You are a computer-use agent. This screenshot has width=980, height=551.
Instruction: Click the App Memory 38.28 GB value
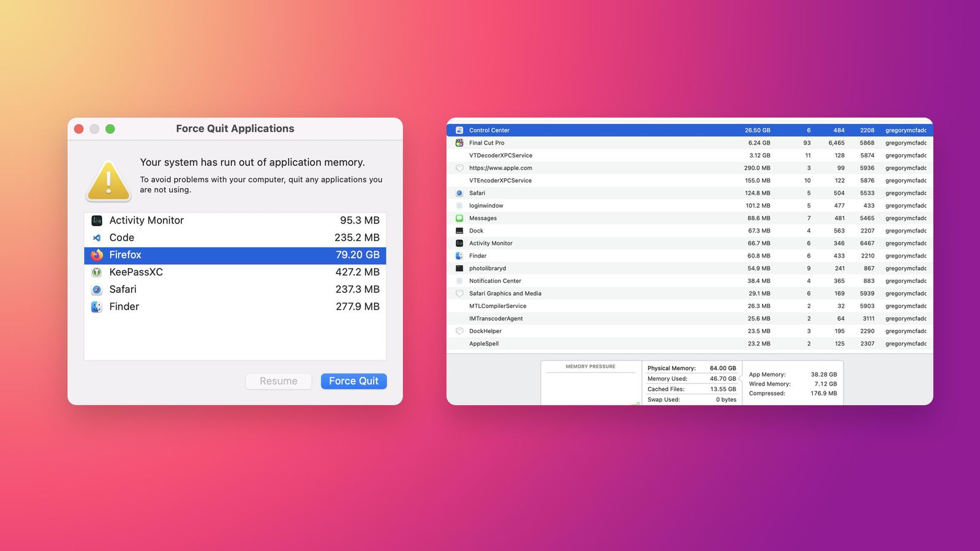[824, 374]
